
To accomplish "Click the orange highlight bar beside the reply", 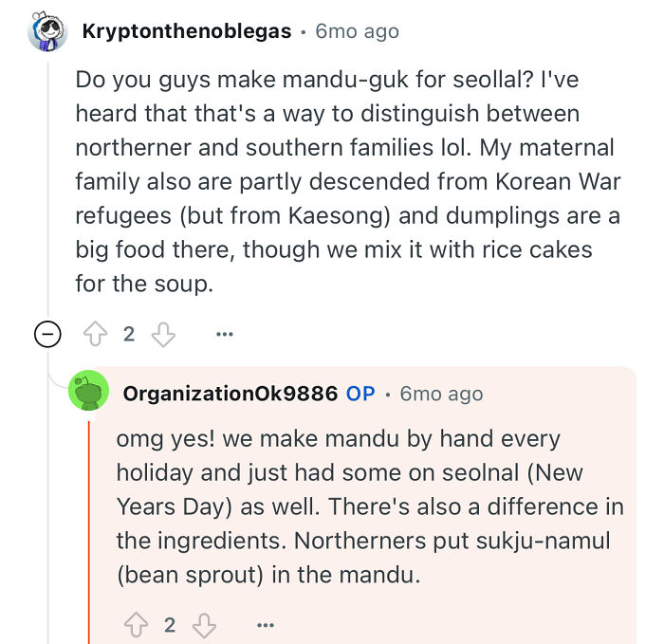I will pos(89,533).
